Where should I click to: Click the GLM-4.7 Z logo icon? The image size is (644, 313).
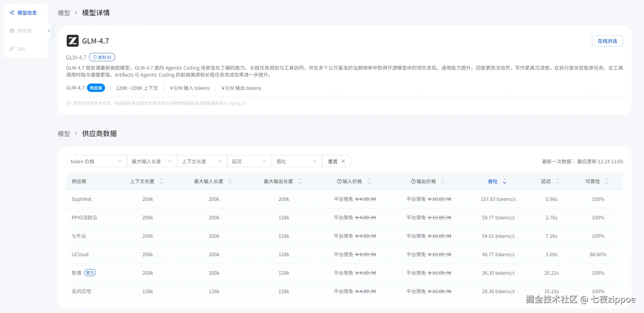point(73,41)
